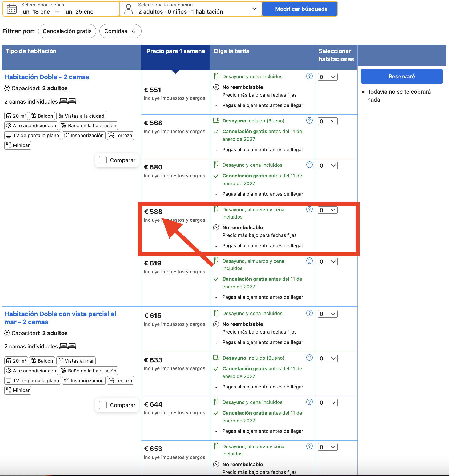449x476 pixels.
Task: Open info icon for €580 rate
Action: tap(309, 165)
